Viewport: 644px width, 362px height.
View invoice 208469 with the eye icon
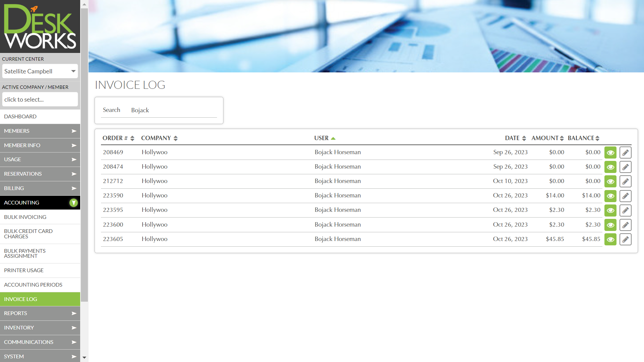coord(610,153)
